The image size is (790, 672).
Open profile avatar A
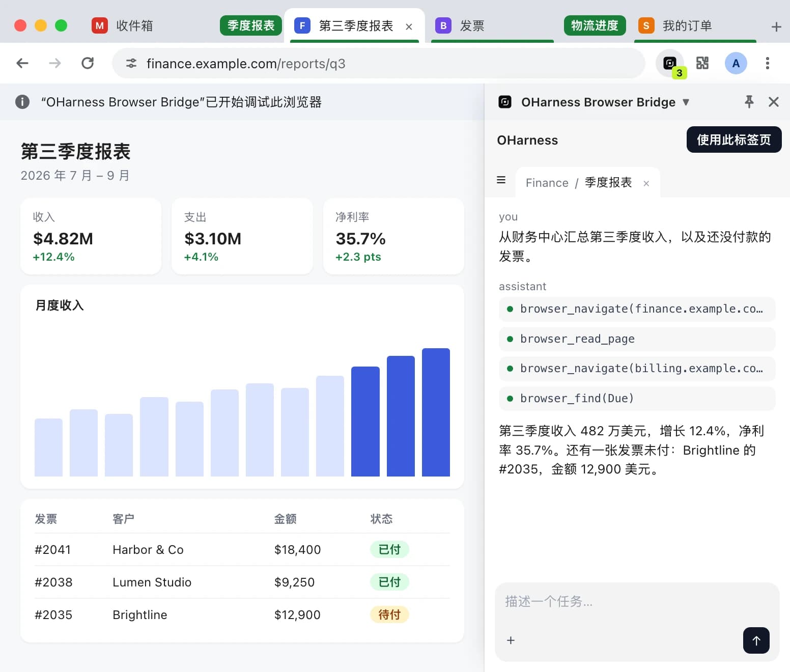pos(736,63)
